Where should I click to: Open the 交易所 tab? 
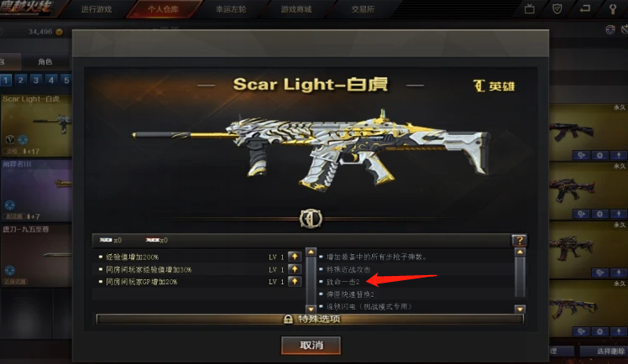tap(363, 9)
